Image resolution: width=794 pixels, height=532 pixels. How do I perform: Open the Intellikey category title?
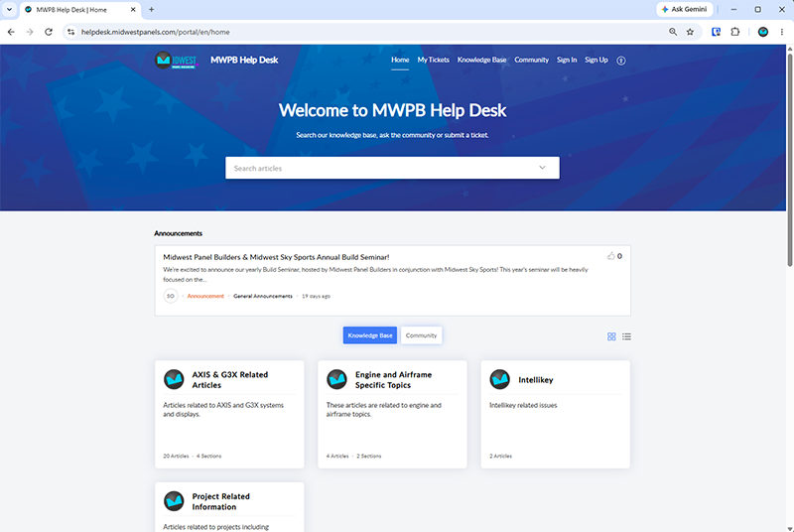[536, 380]
